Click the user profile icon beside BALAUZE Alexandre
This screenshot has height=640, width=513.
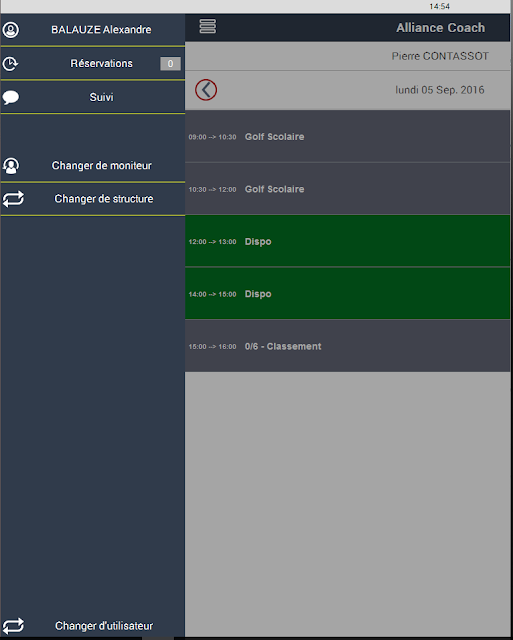point(11,29)
